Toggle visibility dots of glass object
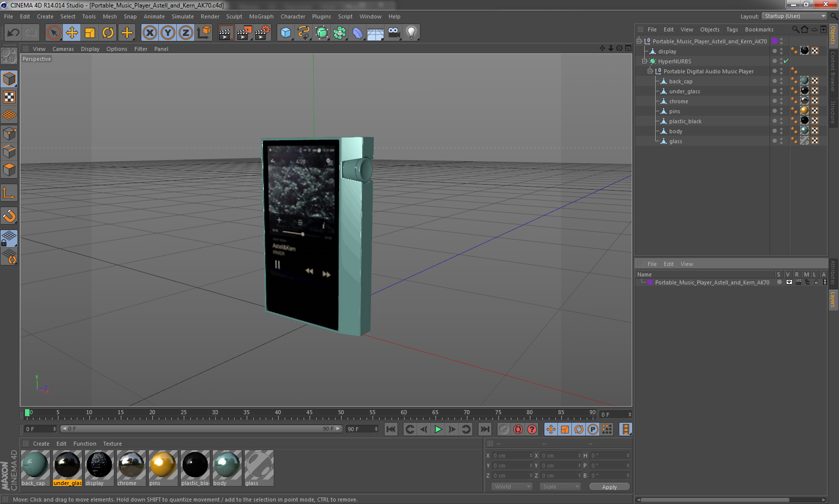The height and width of the screenshot is (504, 839). [781, 141]
